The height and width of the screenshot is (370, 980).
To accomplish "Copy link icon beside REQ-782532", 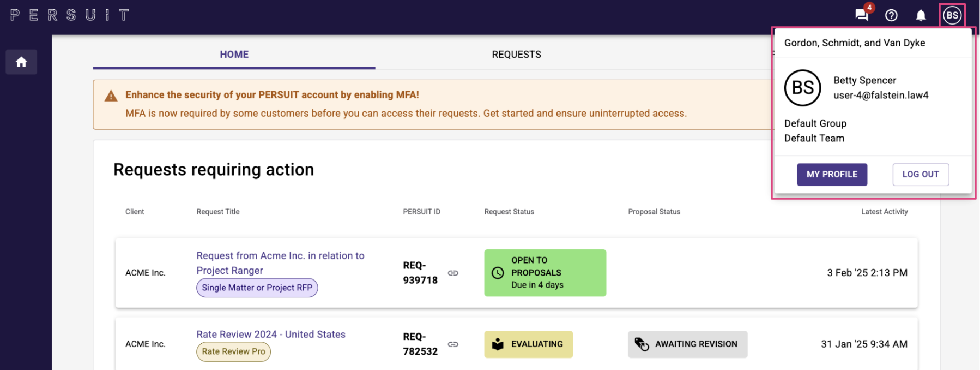I will point(453,344).
